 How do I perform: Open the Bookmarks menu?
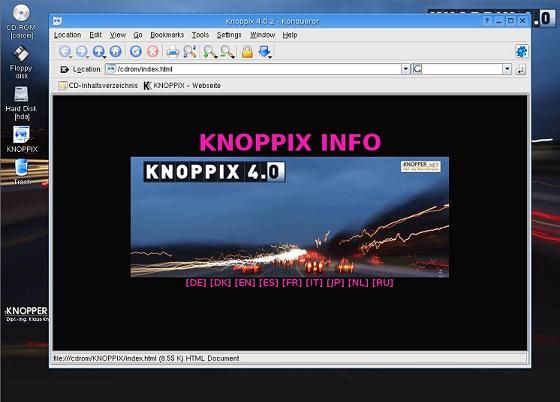pos(167,35)
